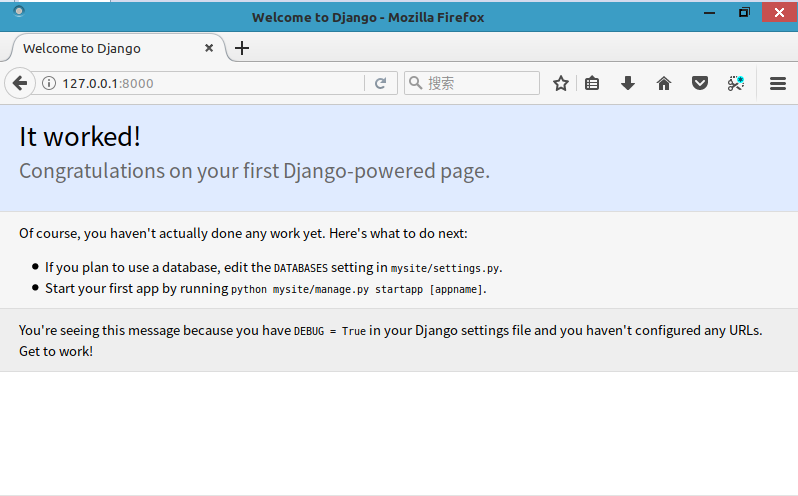The image size is (798, 496).
Task: Save page to Pocket icon
Action: (x=700, y=83)
